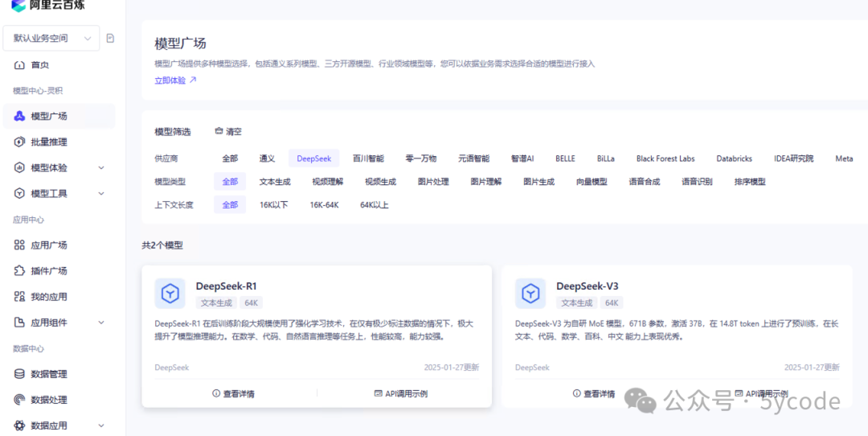Image resolution: width=868 pixels, height=436 pixels.
Task: Expand the 模型体验 chevron
Action: click(x=101, y=168)
